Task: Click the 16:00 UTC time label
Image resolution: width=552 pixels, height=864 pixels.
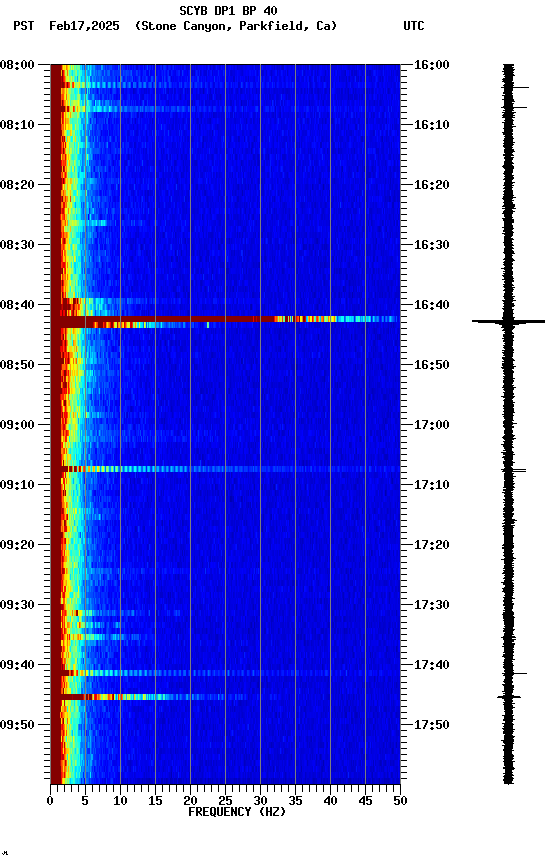Action: click(432, 65)
